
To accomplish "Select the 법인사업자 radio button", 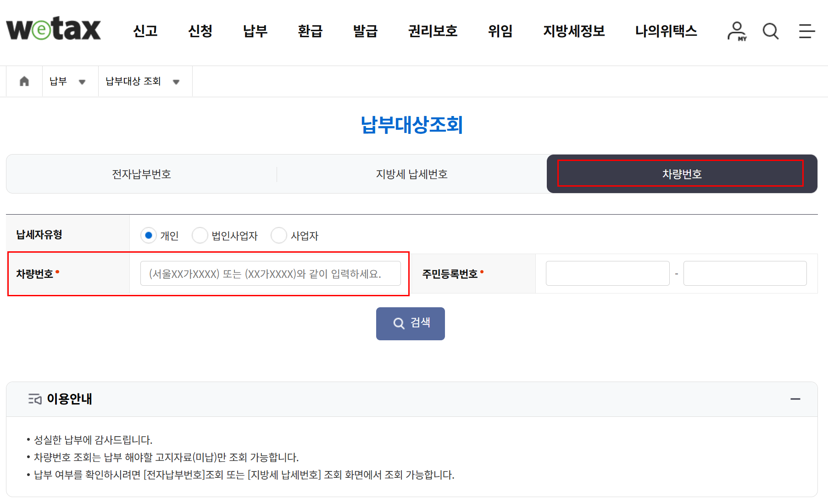I will pos(200,235).
